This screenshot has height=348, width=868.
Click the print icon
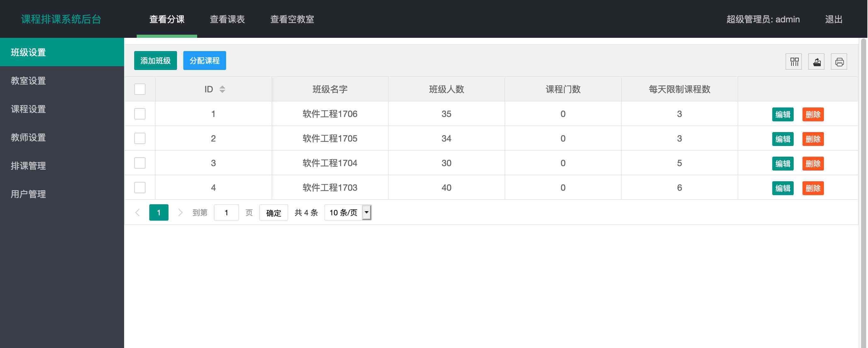click(x=839, y=61)
